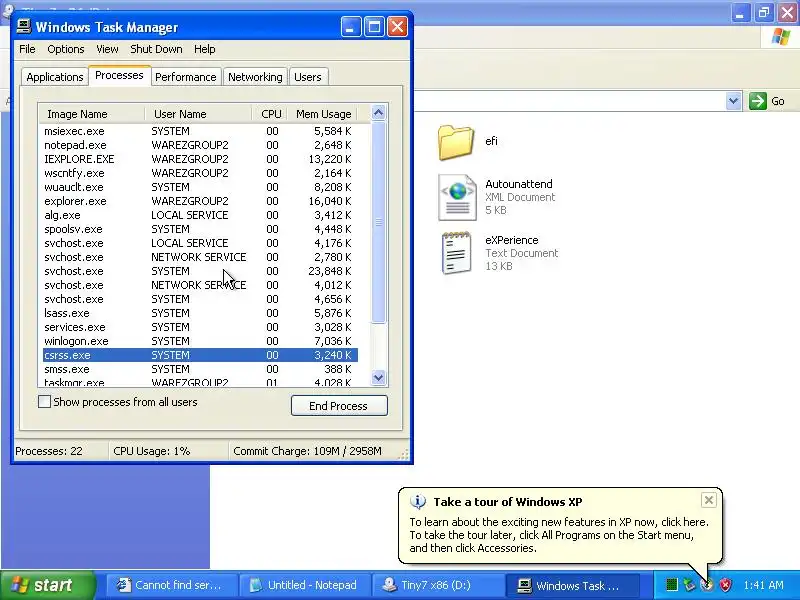Select the alg.exe process row
The image size is (800, 600).
200,215
